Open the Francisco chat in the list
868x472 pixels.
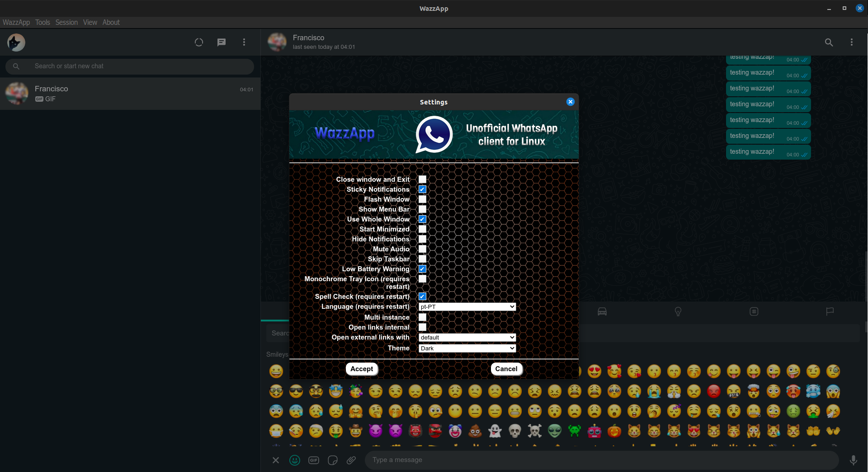pyautogui.click(x=130, y=94)
